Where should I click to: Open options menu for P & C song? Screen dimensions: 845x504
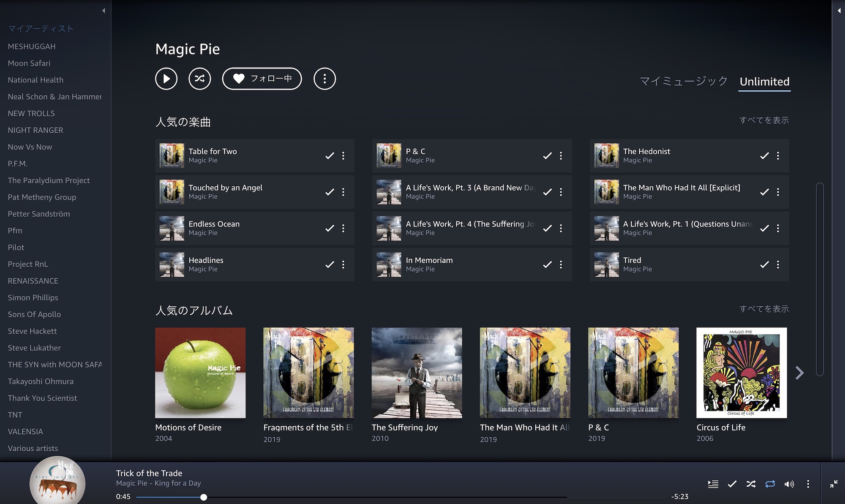561,156
